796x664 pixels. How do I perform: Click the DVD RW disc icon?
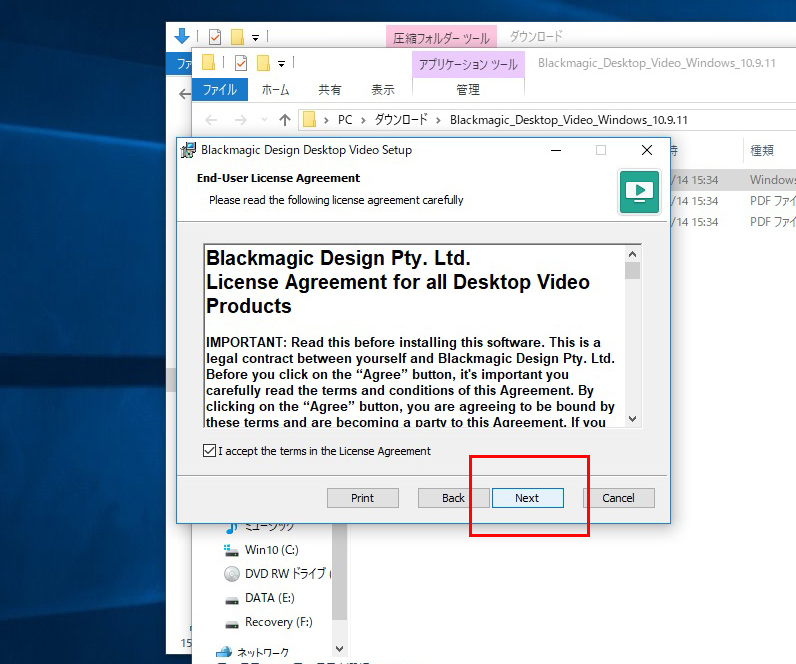coord(231,574)
